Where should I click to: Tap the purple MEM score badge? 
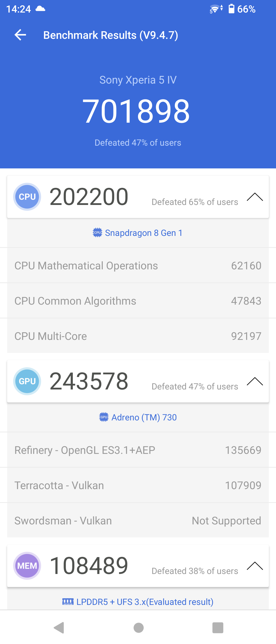click(x=27, y=566)
